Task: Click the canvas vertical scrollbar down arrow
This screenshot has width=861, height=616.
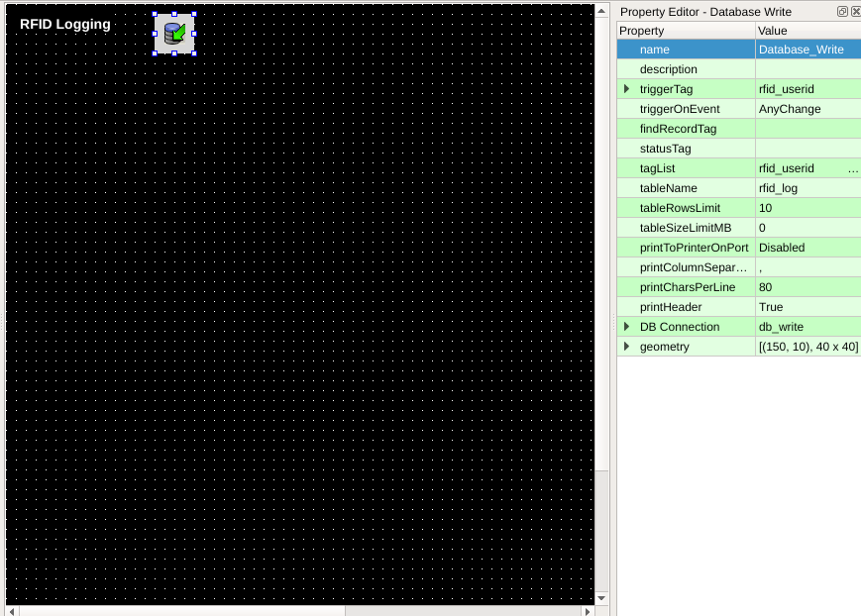Action: (x=601, y=597)
